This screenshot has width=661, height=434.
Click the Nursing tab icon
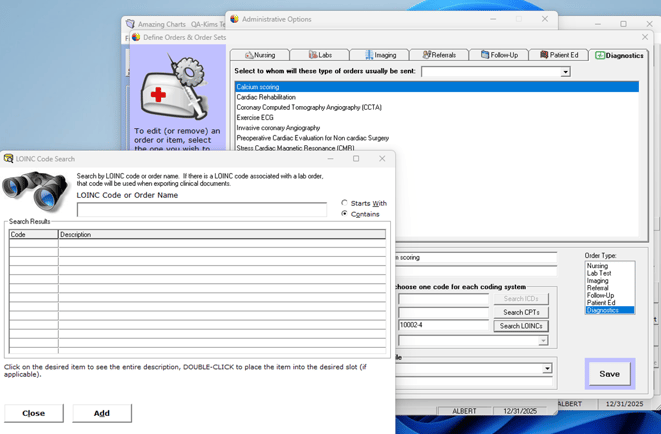point(249,55)
